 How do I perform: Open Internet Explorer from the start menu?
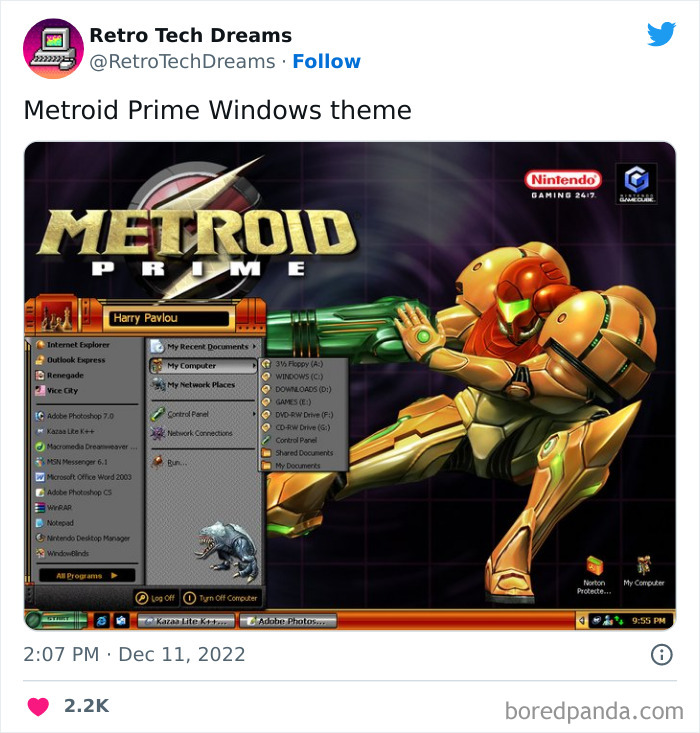(73, 345)
